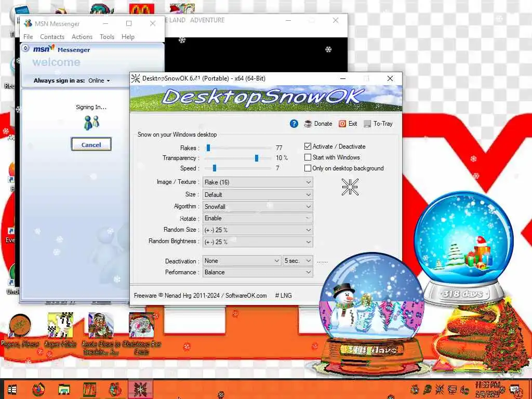The height and width of the screenshot is (399, 532).
Task: Click the blue snow globe countdown gadget
Action: coord(463,248)
